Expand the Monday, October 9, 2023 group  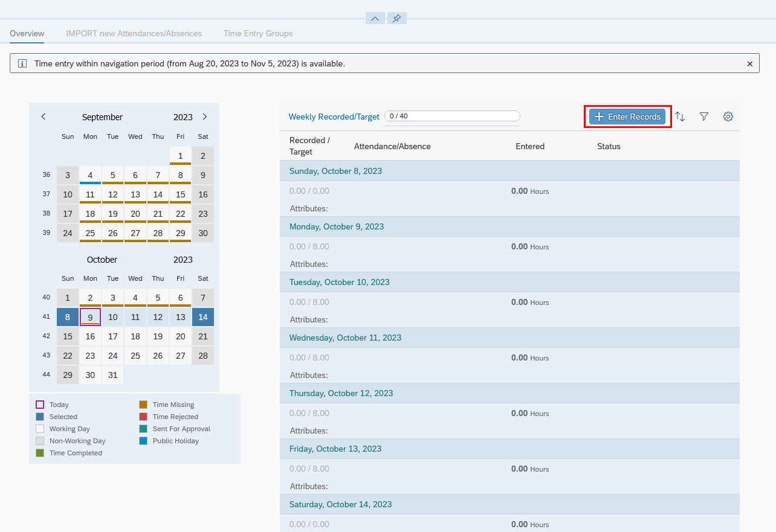click(x=337, y=226)
